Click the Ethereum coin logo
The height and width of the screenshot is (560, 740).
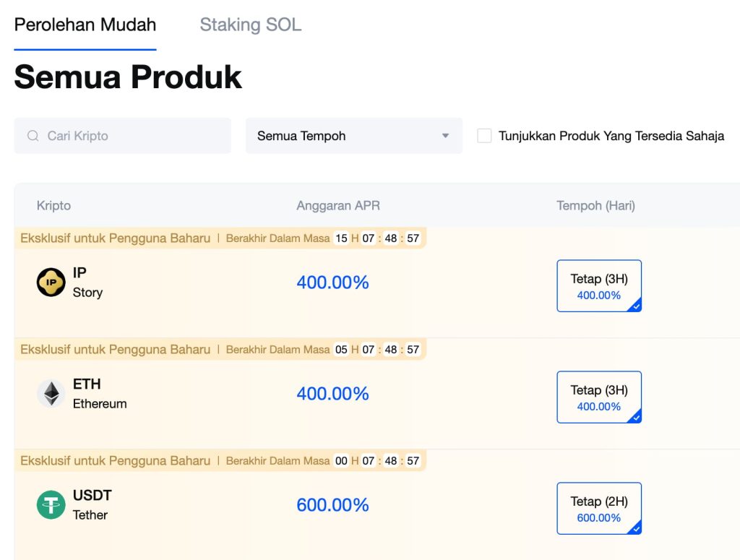(51, 394)
